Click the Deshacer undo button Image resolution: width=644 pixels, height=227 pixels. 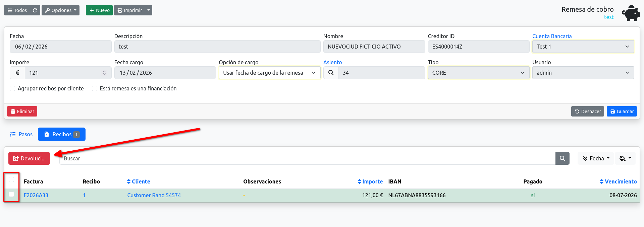coord(588,111)
